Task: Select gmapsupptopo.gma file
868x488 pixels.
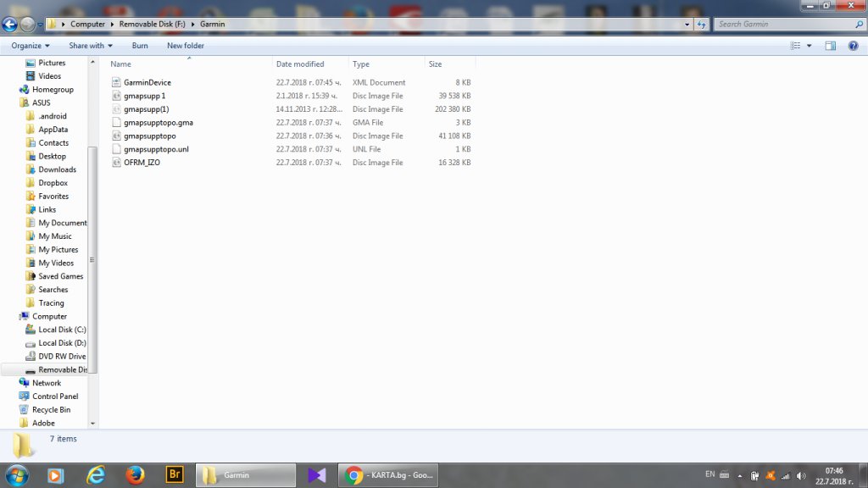Action: 159,122
